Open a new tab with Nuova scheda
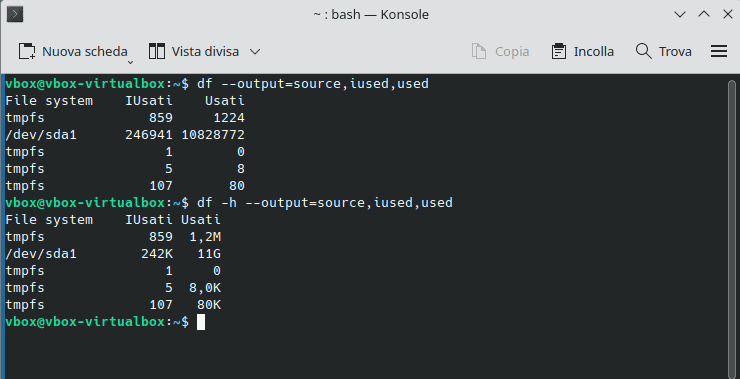740x379 pixels. click(x=73, y=51)
